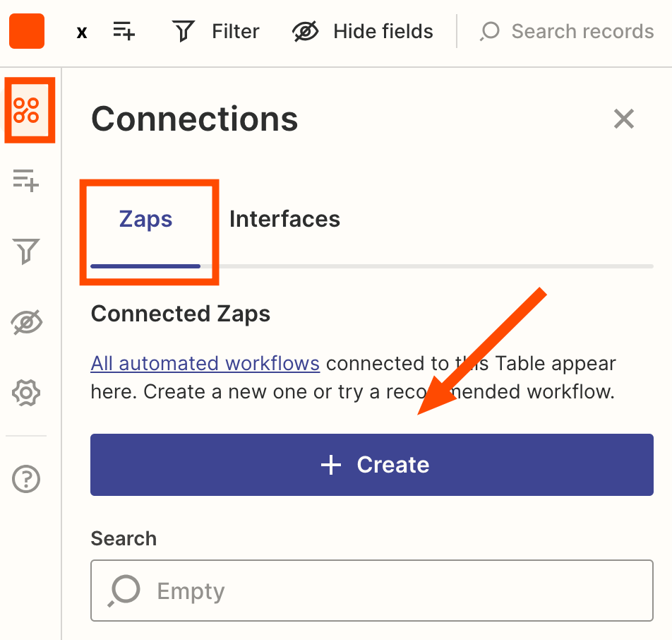Open the filter funnel icon in left sidebar
The width and height of the screenshot is (672, 640).
26,251
